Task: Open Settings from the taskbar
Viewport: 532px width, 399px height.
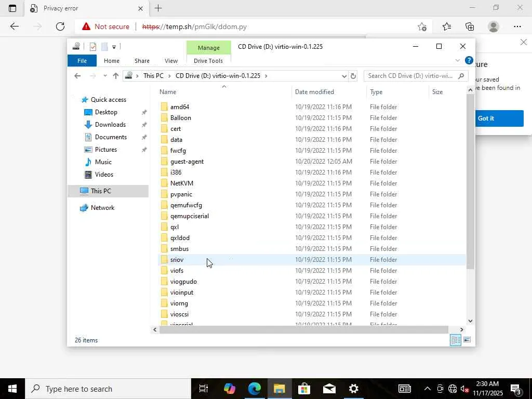Action: tap(353, 389)
